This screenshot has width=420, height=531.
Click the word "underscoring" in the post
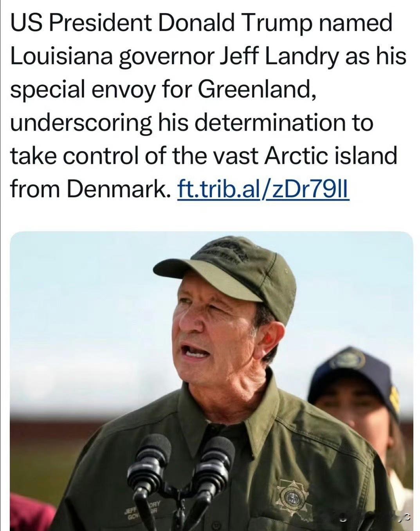[81, 122]
